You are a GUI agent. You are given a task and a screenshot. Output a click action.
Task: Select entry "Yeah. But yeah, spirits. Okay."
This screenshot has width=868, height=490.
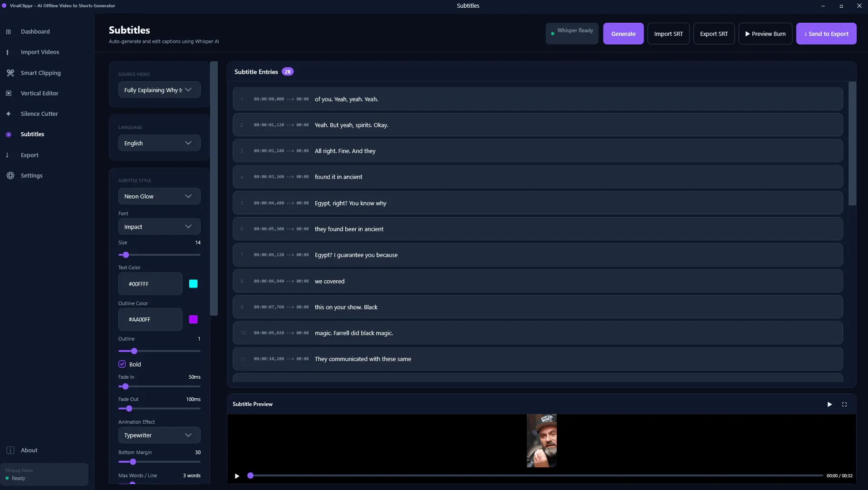tap(538, 125)
